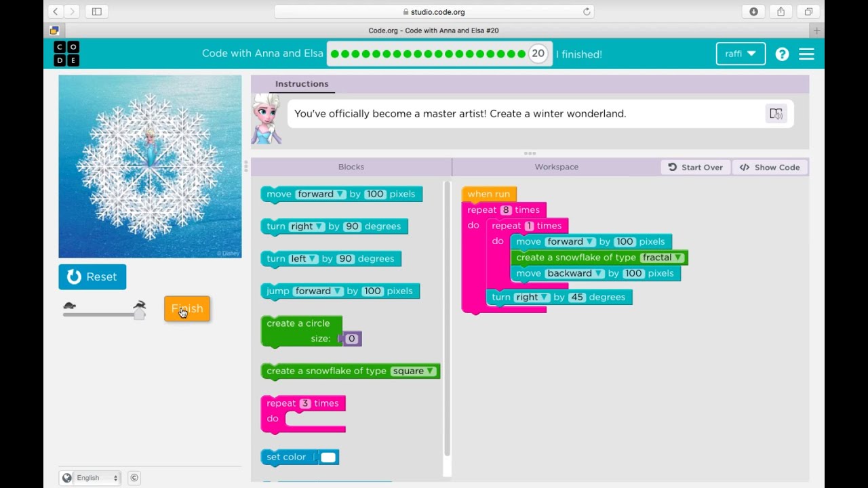Click the fast rabbit speed icon
The width and height of the screenshot is (868, 488).
click(139, 305)
